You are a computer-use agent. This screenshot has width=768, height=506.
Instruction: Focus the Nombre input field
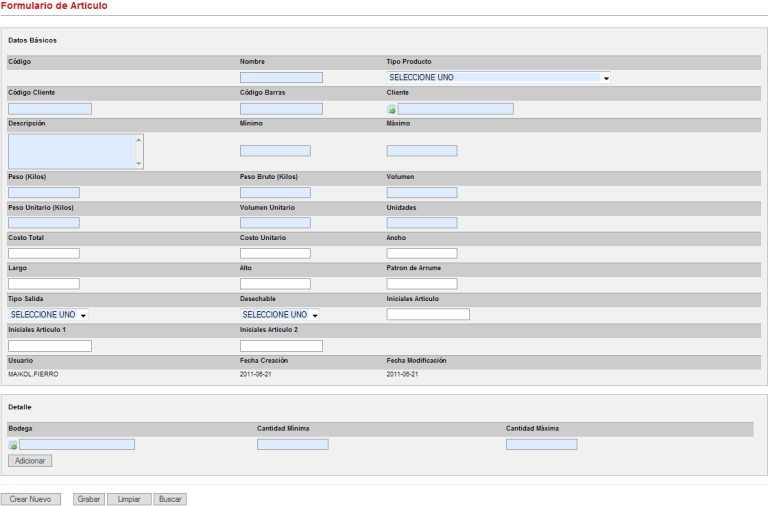[x=281, y=78]
